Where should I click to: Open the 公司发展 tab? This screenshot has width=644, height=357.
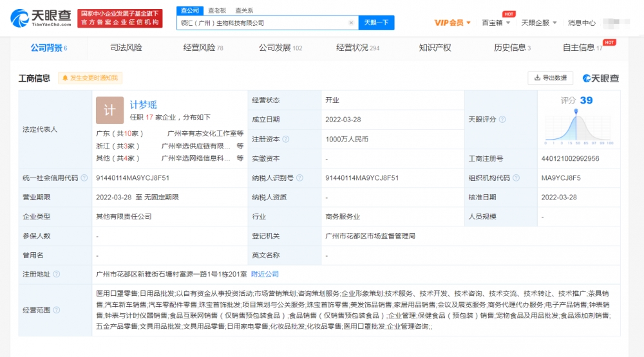tap(280, 48)
